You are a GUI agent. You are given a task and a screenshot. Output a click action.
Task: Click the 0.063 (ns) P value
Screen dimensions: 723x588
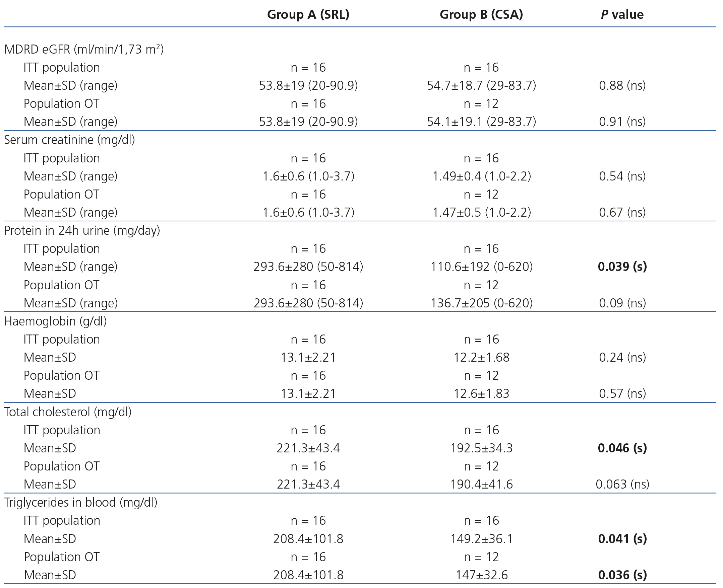pos(622,484)
